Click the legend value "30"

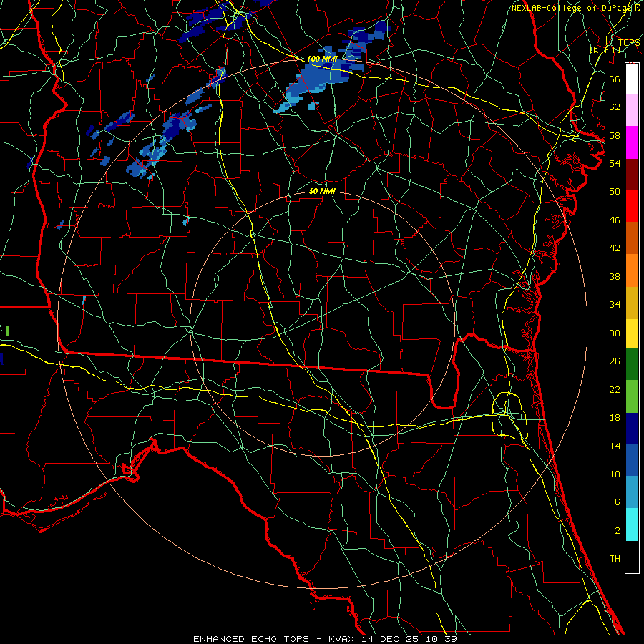[615, 333]
